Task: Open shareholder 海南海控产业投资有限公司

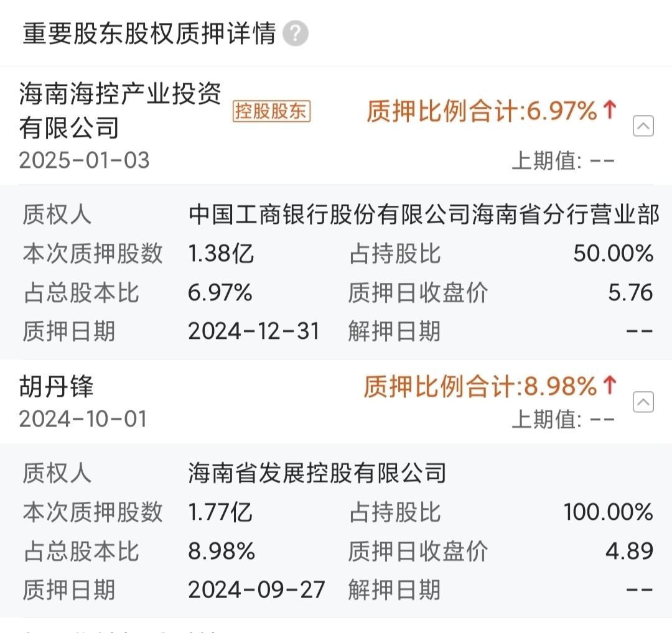Action: point(120,111)
